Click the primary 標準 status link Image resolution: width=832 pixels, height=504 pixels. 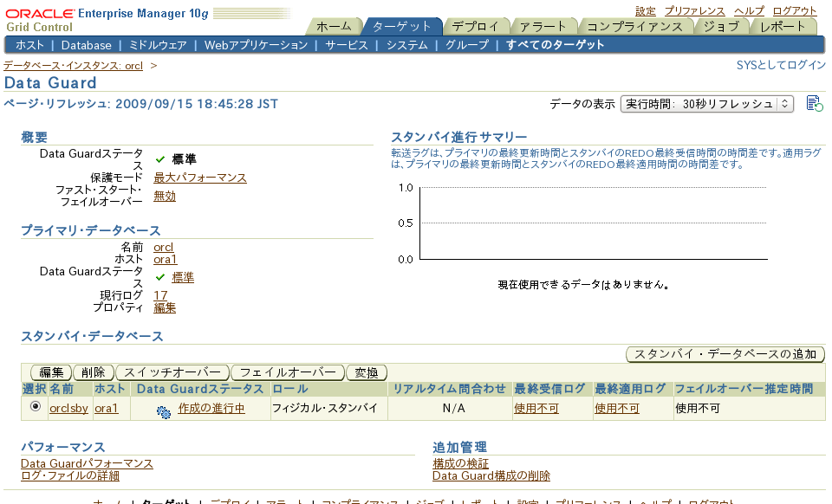[x=183, y=277]
